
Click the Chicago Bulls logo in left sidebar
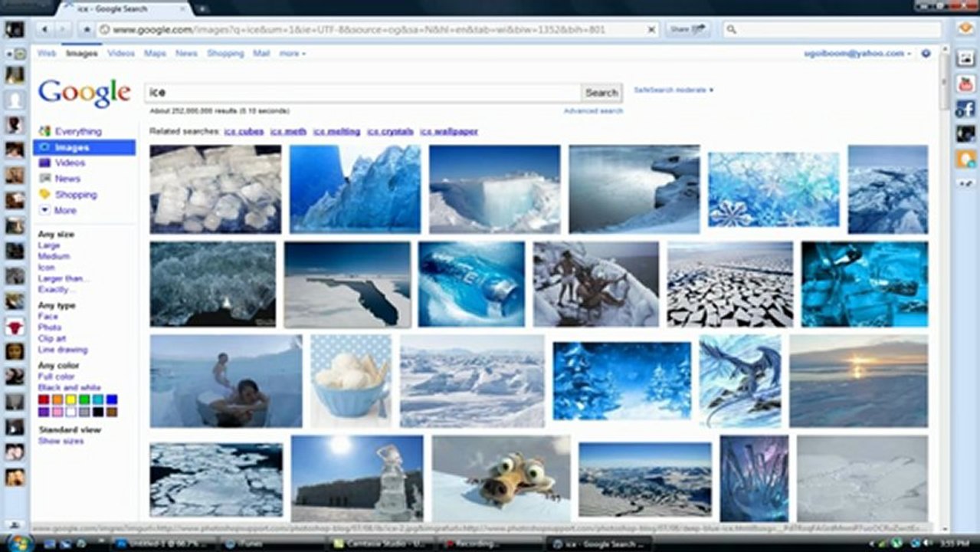click(x=15, y=326)
